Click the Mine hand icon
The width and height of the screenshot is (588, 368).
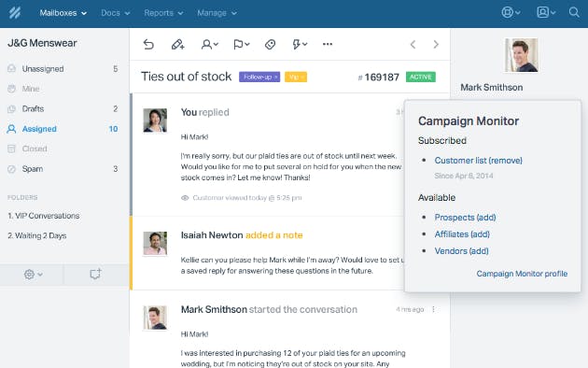(11, 89)
